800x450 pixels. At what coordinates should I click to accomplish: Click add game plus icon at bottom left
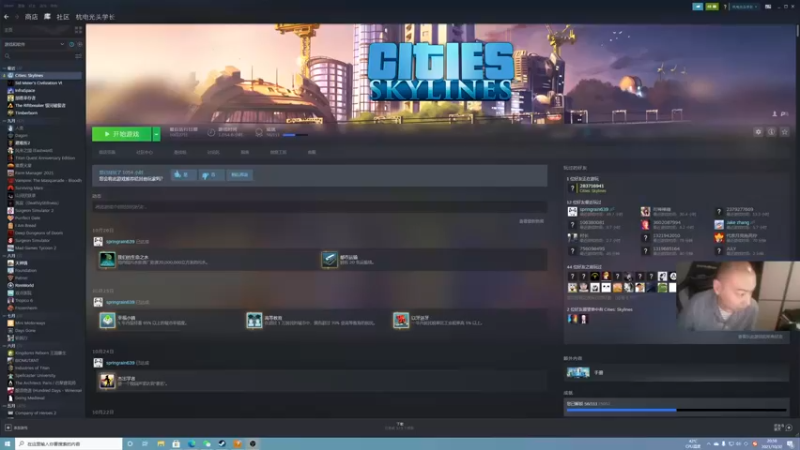click(8, 428)
